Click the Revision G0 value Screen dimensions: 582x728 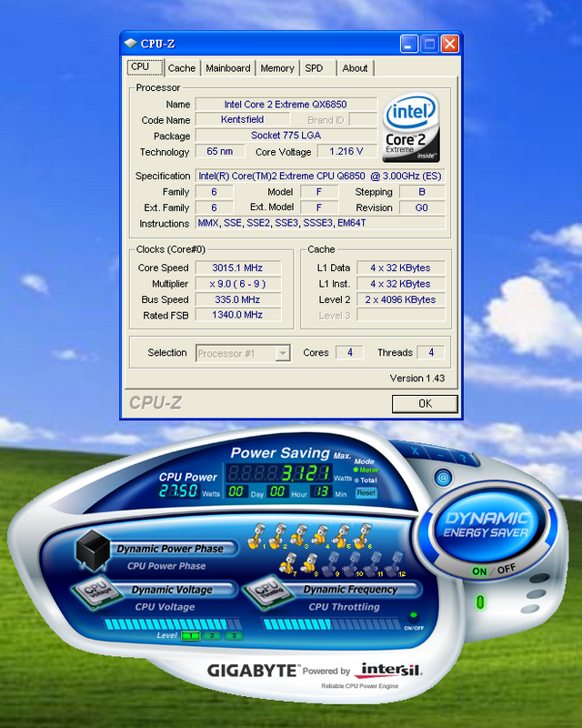coord(422,207)
